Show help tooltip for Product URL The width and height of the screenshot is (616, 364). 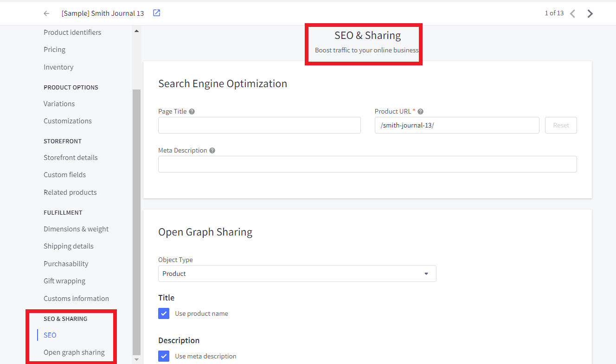(420, 111)
